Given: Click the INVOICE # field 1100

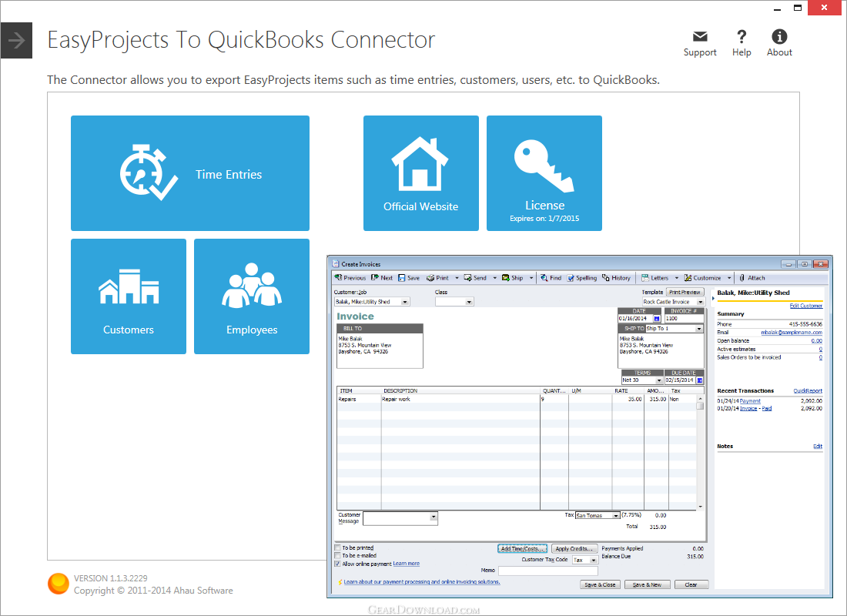Looking at the screenshot, I should 685,319.
